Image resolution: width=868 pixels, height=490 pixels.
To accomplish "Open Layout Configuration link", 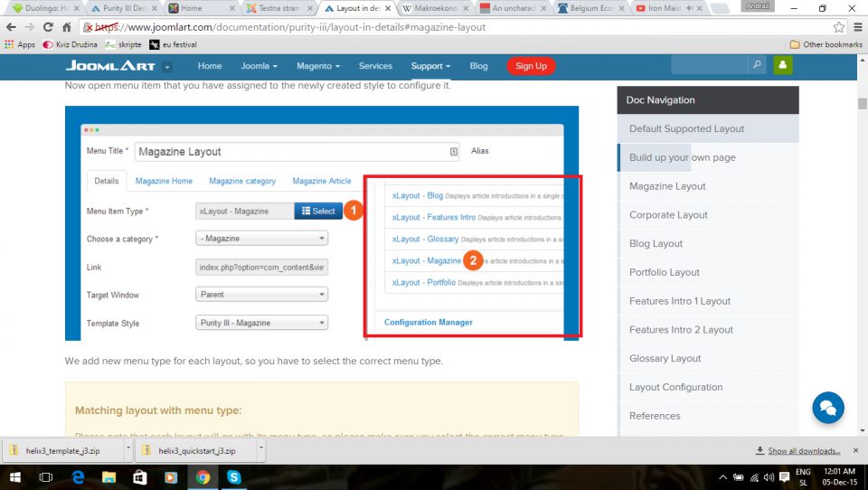I will 708,388.
